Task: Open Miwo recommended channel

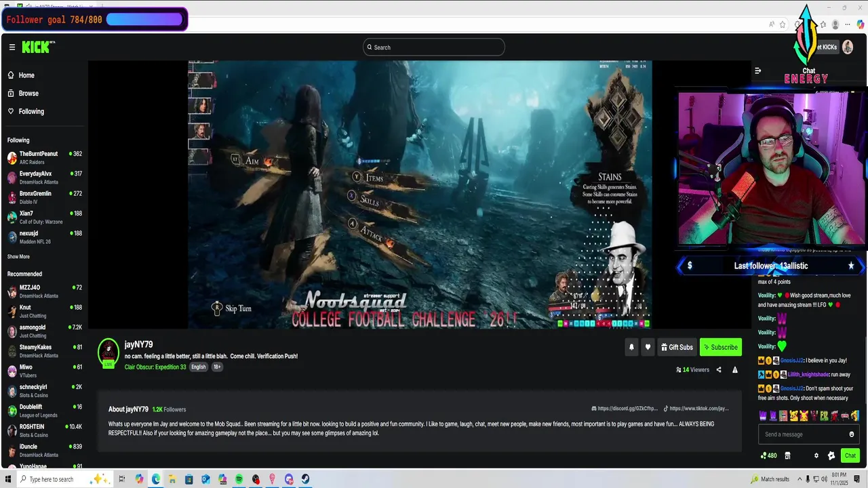Action: [43, 371]
